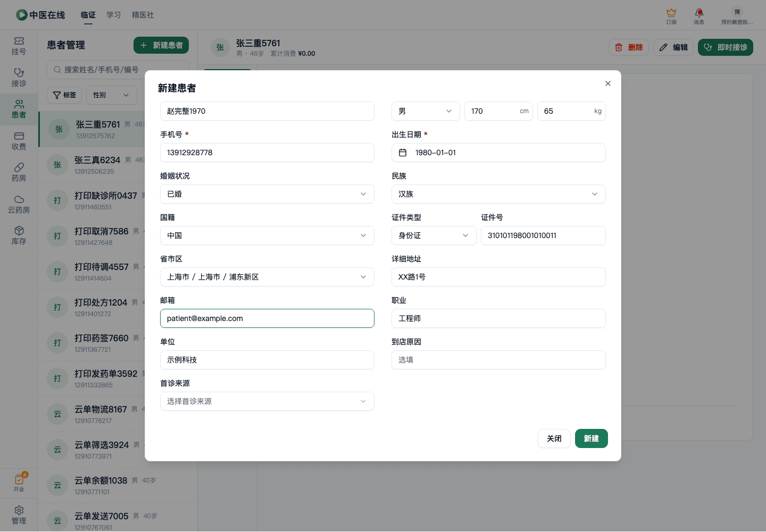Select patient 打印处方1204 in list
The image size is (766, 532).
[91, 307]
